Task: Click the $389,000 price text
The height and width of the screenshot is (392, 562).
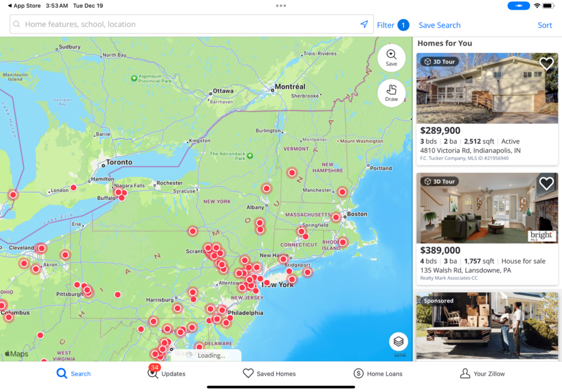Action: coord(440,250)
